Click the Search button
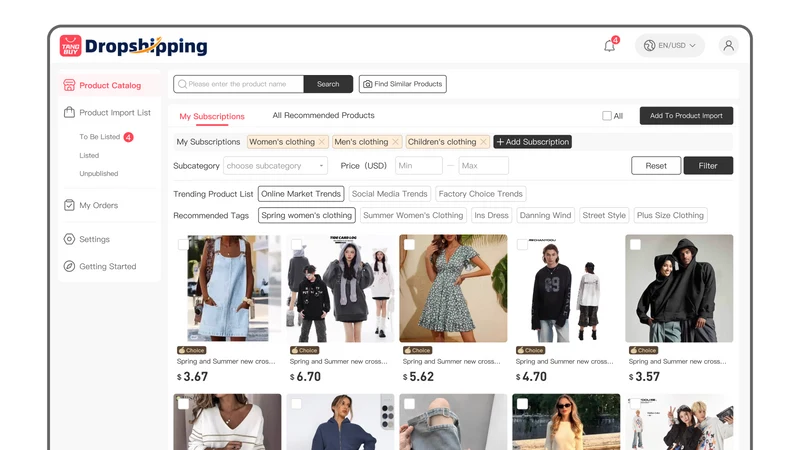Viewport: 800px width, 450px height. pyautogui.click(x=328, y=84)
